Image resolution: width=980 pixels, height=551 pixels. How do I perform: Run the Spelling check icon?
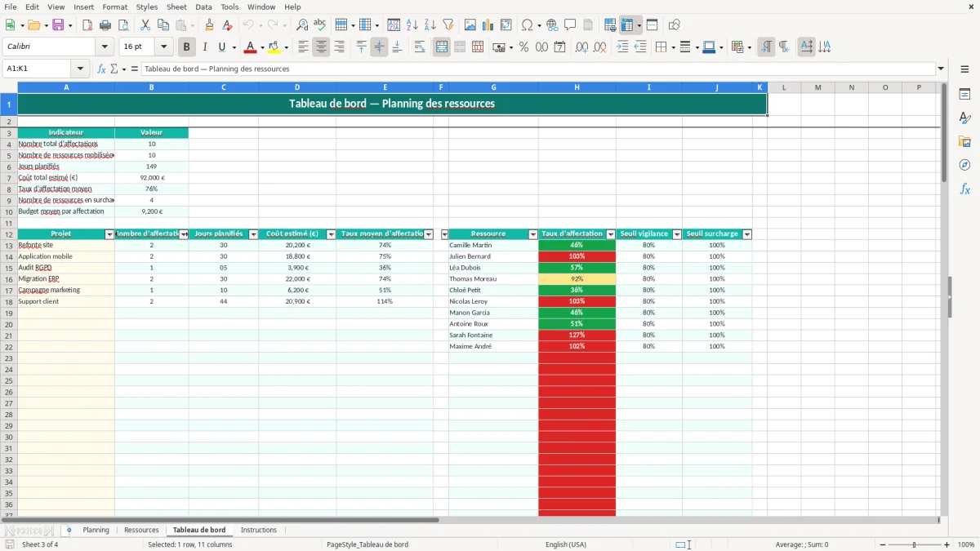(320, 25)
